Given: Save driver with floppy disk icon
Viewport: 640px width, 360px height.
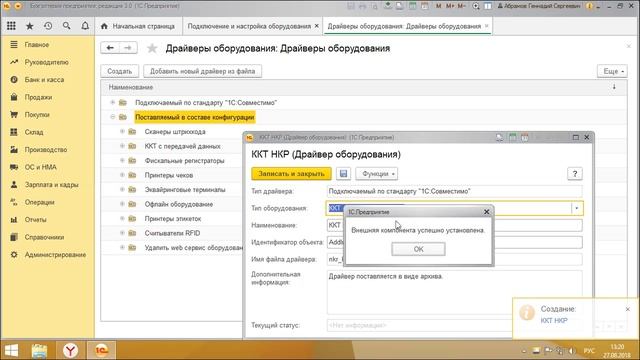Looking at the screenshot, I should click(x=343, y=173).
